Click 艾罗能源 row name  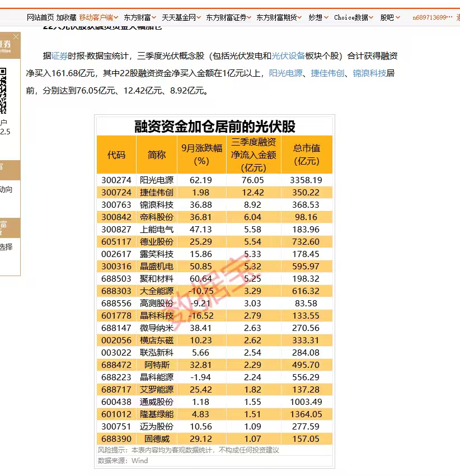[157, 390]
